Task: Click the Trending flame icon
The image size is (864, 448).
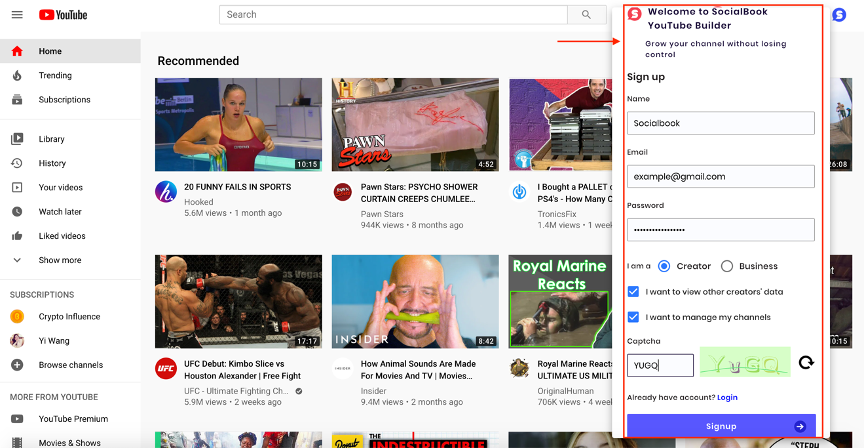Action: click(17, 75)
